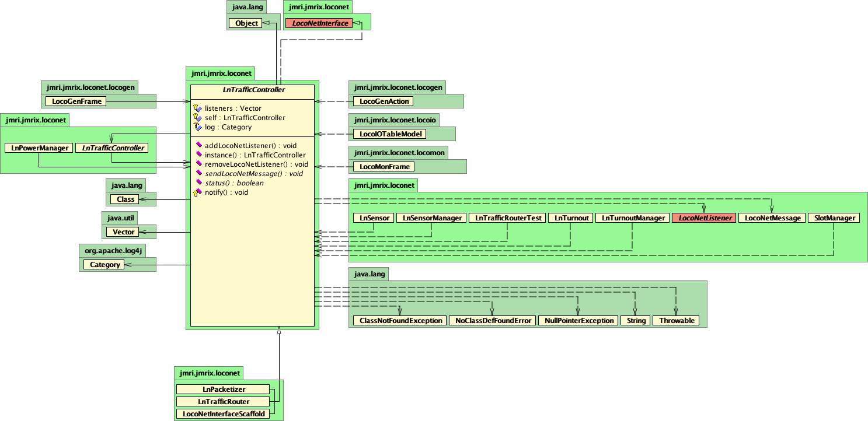Click the diamond icon beside sendLocoNetMessage()
Screen dimensions: 868x421
[199, 173]
